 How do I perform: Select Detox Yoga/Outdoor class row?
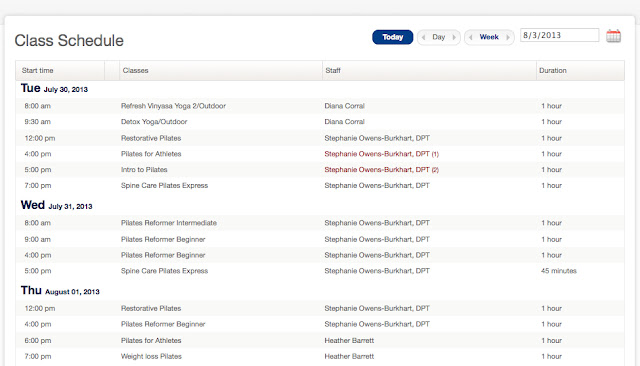[x=320, y=122]
